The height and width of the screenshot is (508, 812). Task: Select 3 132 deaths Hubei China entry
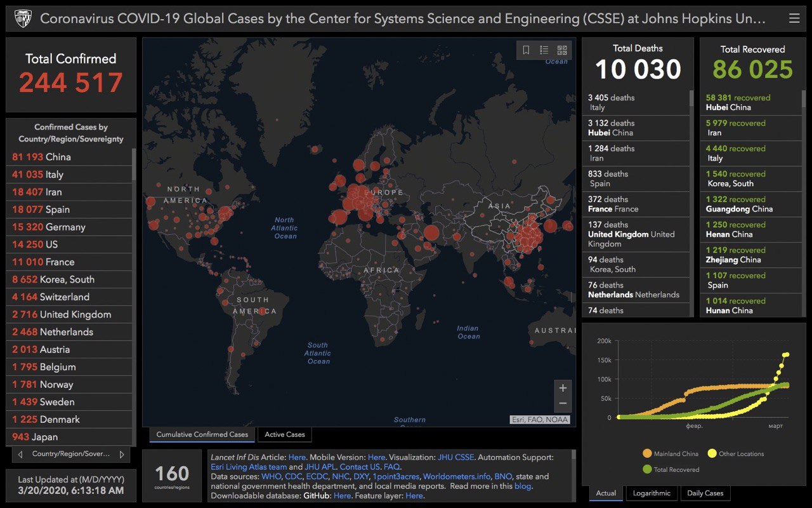636,128
